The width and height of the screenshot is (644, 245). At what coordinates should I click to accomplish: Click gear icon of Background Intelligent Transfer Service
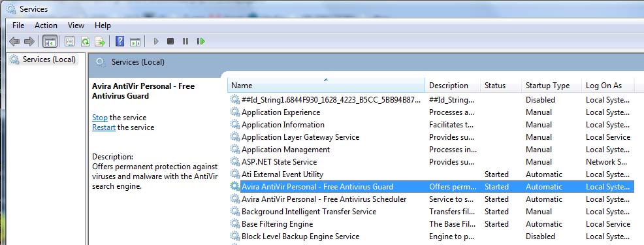coord(235,211)
